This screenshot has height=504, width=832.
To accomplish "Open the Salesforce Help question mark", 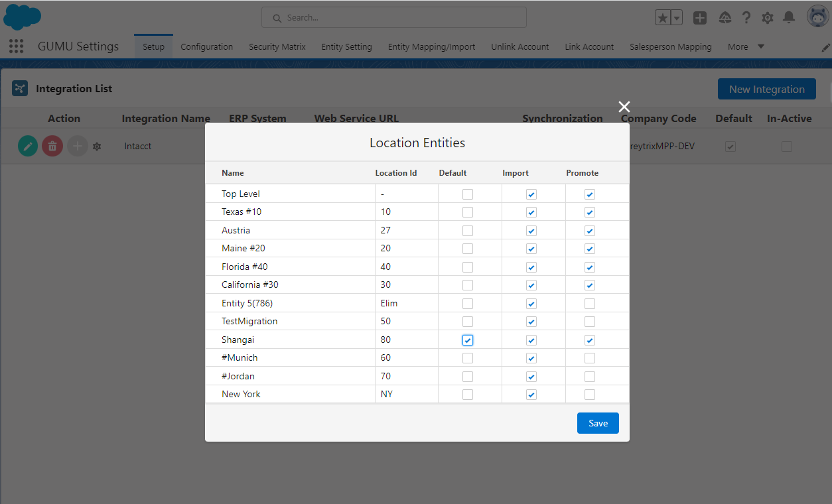I will pyautogui.click(x=746, y=18).
